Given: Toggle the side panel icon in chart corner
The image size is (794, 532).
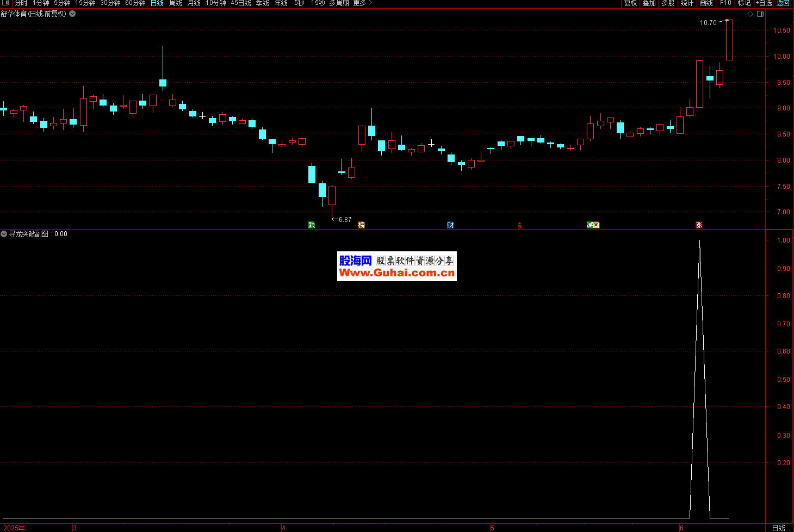Looking at the screenshot, I should [x=760, y=14].
